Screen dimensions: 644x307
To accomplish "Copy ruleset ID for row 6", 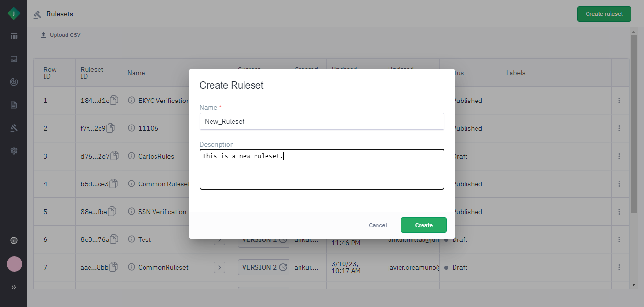I will 113,239.
